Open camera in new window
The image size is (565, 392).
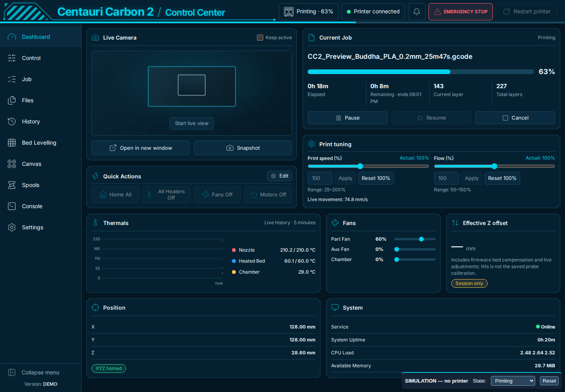[x=140, y=148]
